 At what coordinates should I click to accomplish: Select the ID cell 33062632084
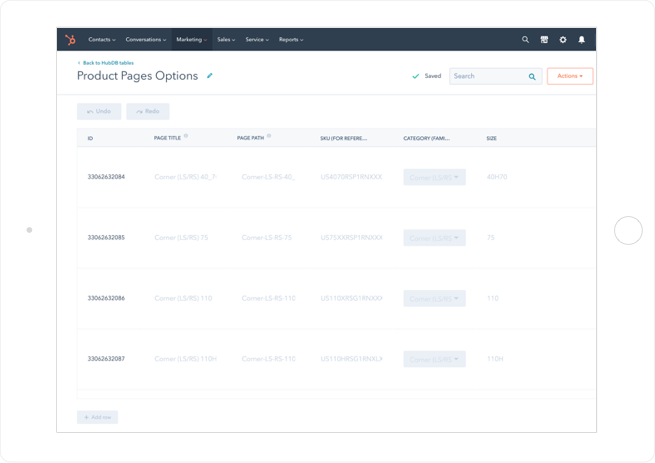click(106, 177)
